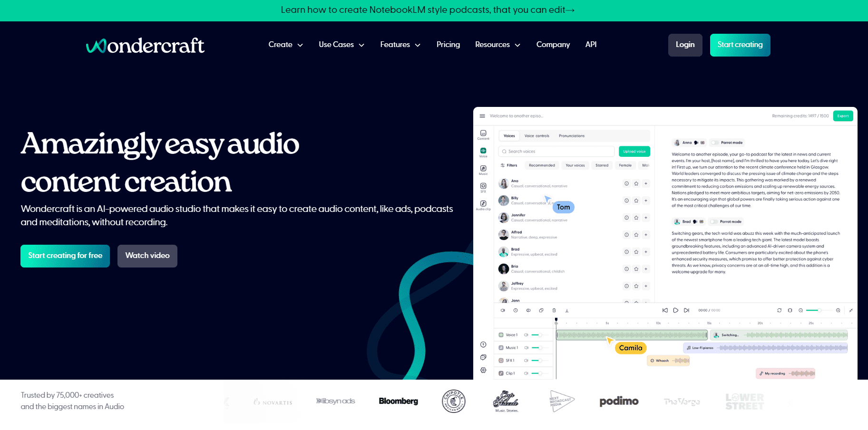
Task: Toggle the Female voice filter chip
Action: tap(625, 165)
